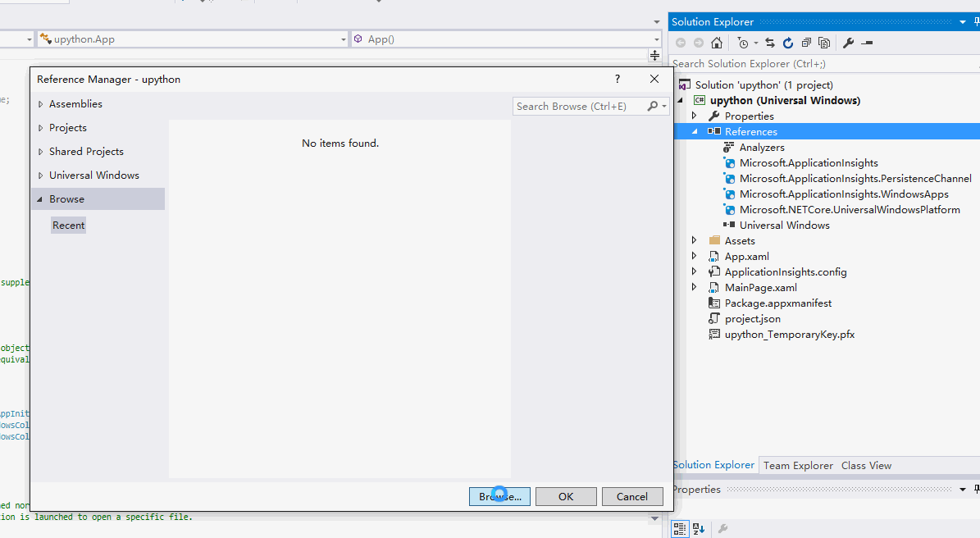Click Solution Explorer Back arrow icon
Screen dimensions: 980x538
(681, 43)
